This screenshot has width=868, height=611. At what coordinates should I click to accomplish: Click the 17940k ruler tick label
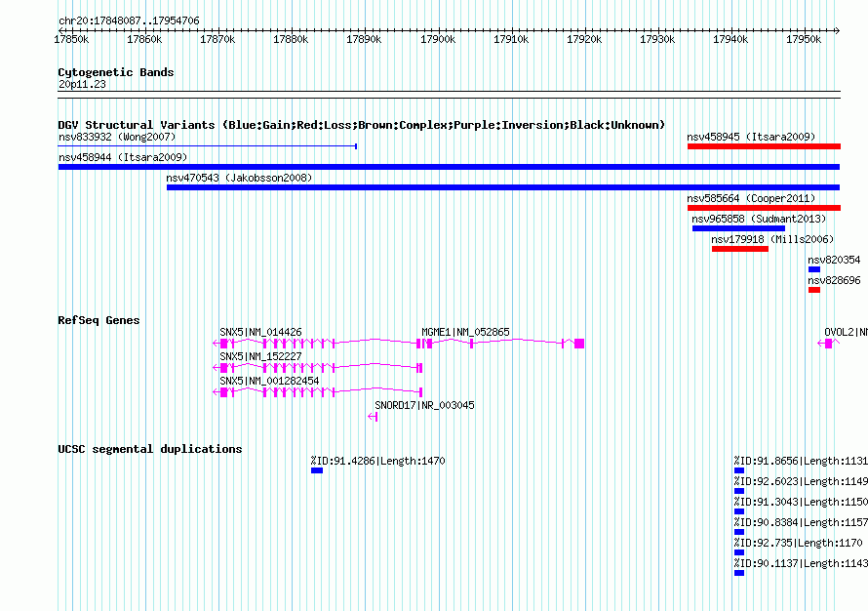[x=730, y=39]
